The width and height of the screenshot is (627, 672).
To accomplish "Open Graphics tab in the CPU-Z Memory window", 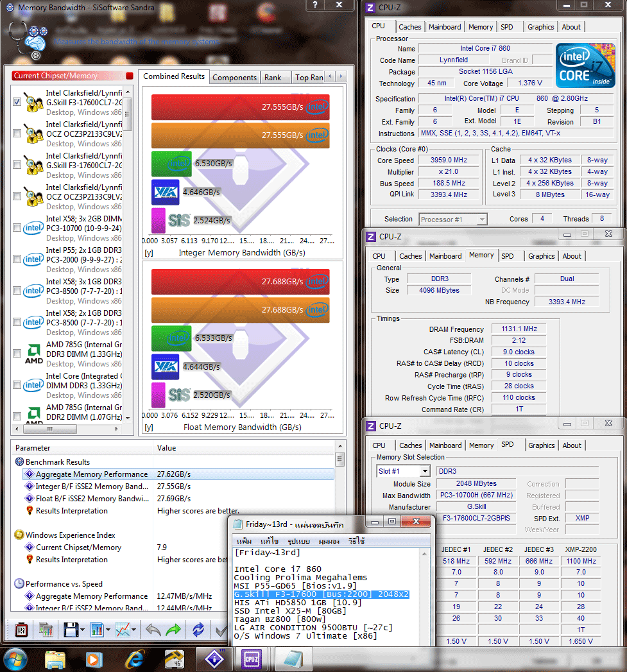I will (541, 256).
